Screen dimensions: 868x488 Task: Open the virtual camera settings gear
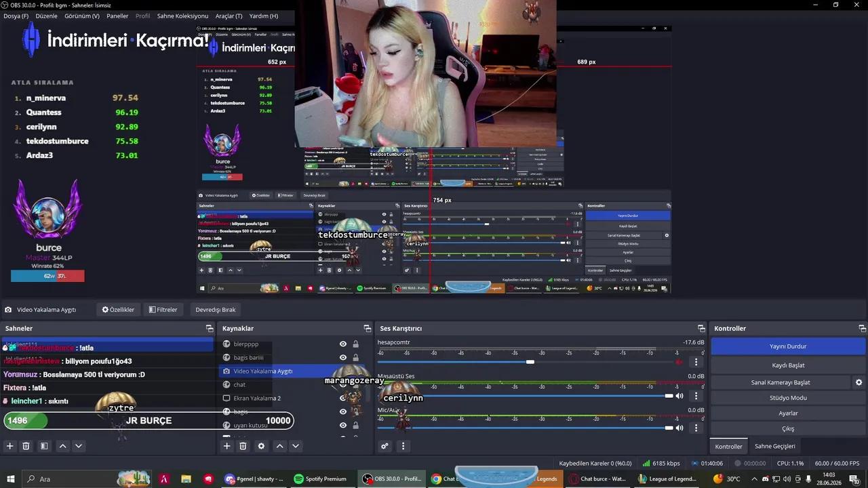859,382
